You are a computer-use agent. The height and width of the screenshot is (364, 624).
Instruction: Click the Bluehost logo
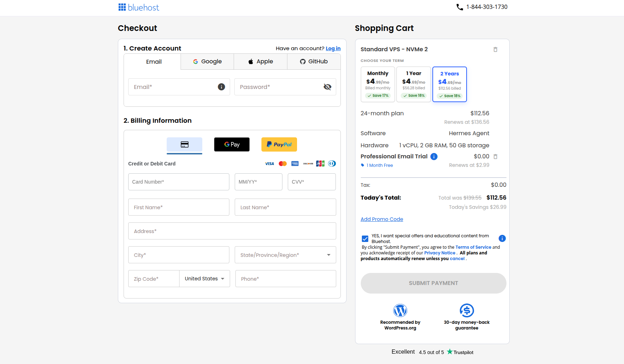click(x=139, y=7)
